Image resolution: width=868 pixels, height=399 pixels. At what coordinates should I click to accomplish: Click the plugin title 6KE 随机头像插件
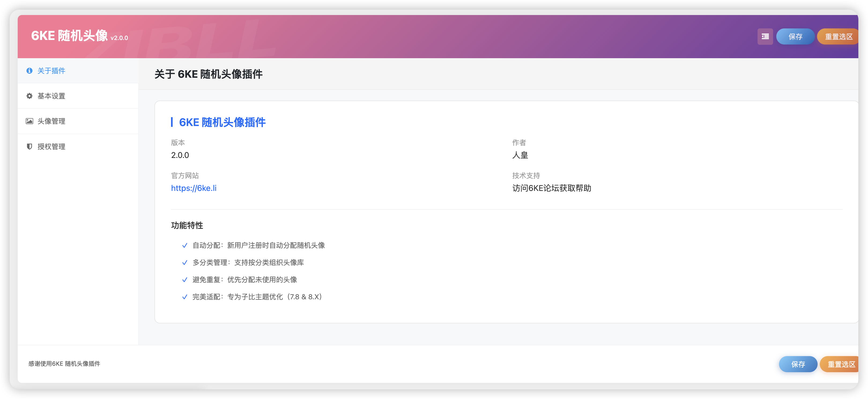click(222, 122)
